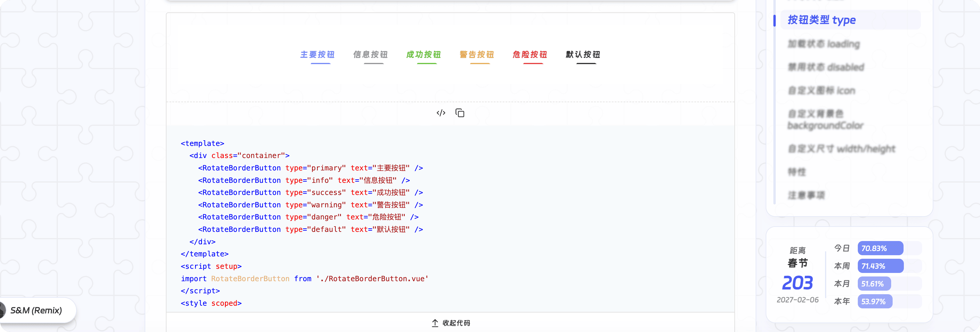Jump to 按钮类型 type section
Screen dimensions: 980x332
[850, 20]
